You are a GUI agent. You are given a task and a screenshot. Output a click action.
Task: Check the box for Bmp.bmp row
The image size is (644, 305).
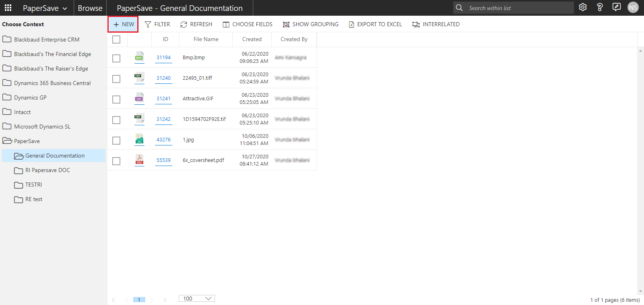(x=116, y=58)
